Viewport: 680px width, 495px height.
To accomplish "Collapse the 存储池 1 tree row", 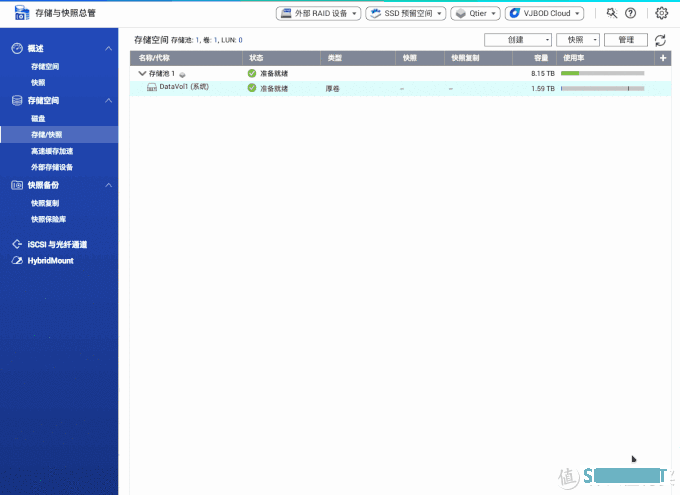I will [x=142, y=73].
